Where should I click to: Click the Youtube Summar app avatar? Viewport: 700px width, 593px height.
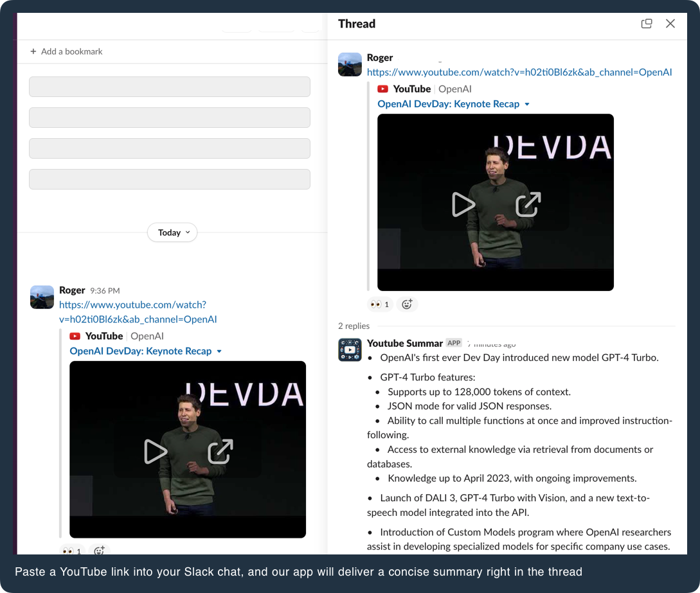(350, 350)
